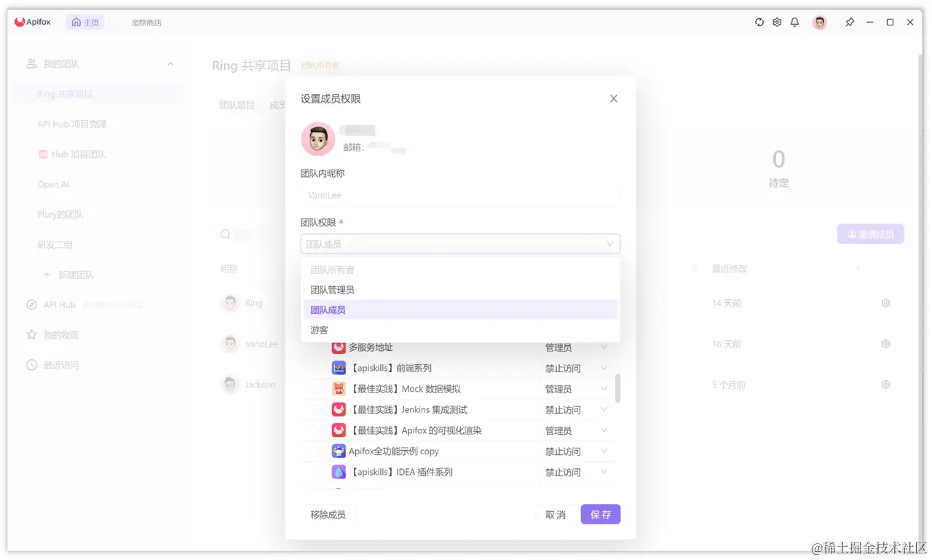The image size is (932, 560).
Task: Click the pin icon to pin window
Action: pyautogui.click(x=850, y=22)
